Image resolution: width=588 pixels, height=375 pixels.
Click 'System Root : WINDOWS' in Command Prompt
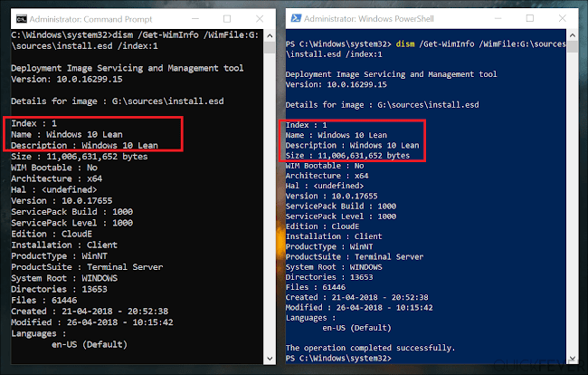(x=64, y=278)
